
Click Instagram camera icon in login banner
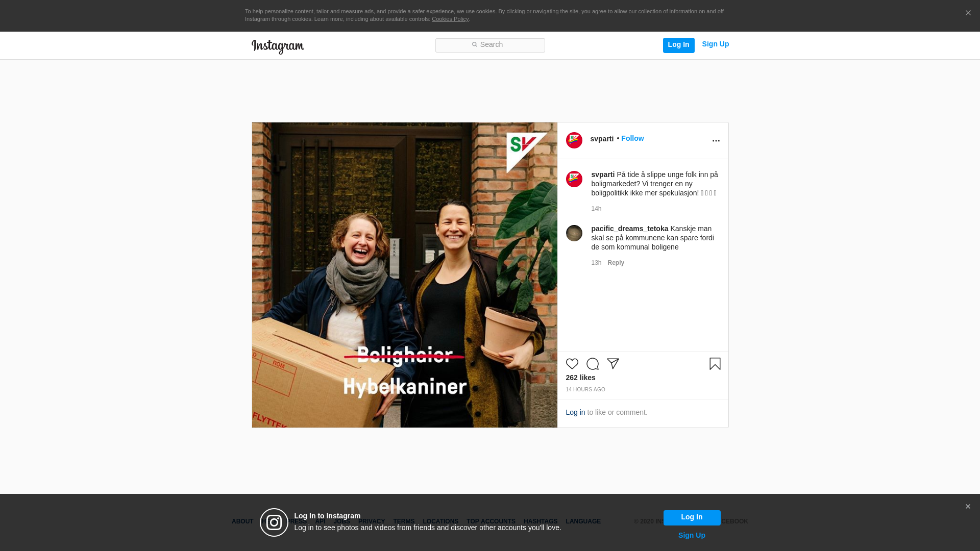(x=274, y=522)
